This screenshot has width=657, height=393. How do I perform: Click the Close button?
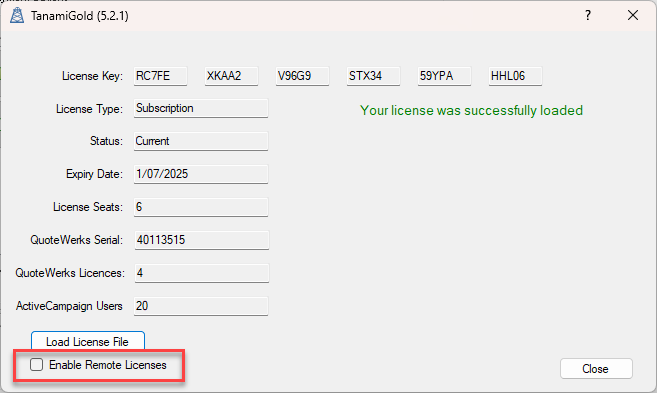click(596, 369)
